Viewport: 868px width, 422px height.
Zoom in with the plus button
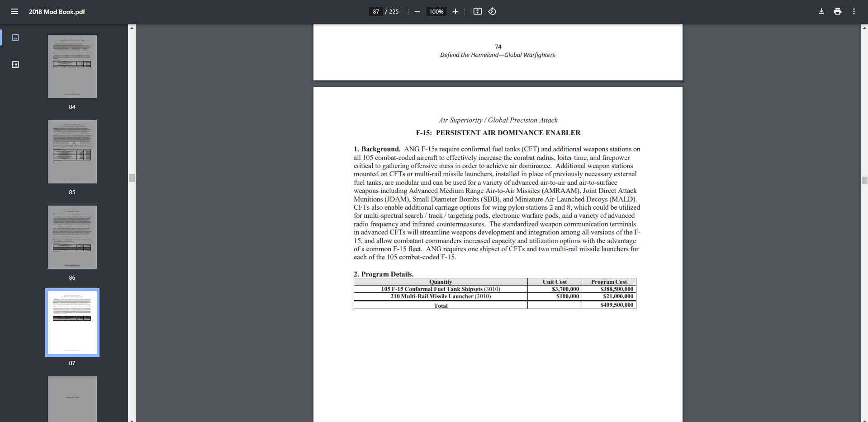pyautogui.click(x=455, y=11)
